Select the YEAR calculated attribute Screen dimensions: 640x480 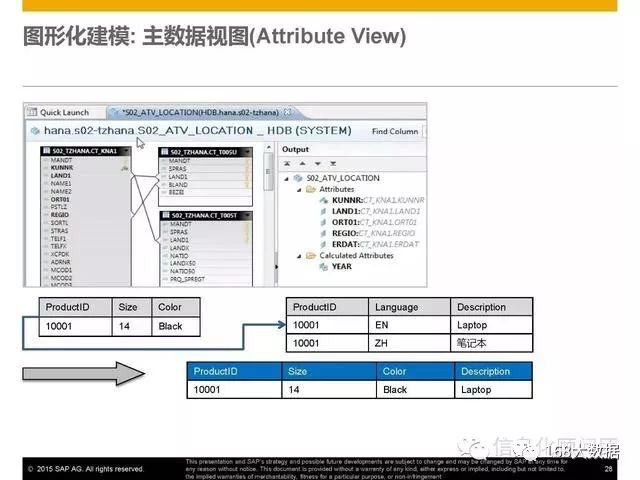coord(342,267)
